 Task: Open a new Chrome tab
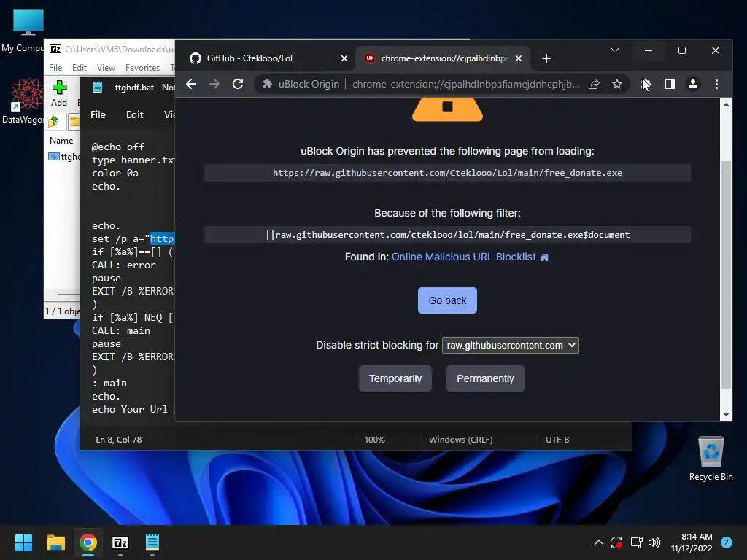(546, 58)
